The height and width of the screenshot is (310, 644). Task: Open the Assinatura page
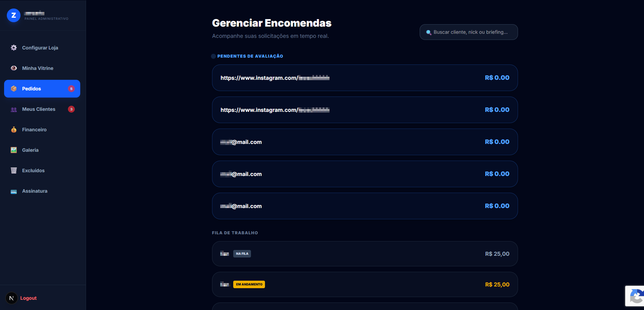coord(42,191)
